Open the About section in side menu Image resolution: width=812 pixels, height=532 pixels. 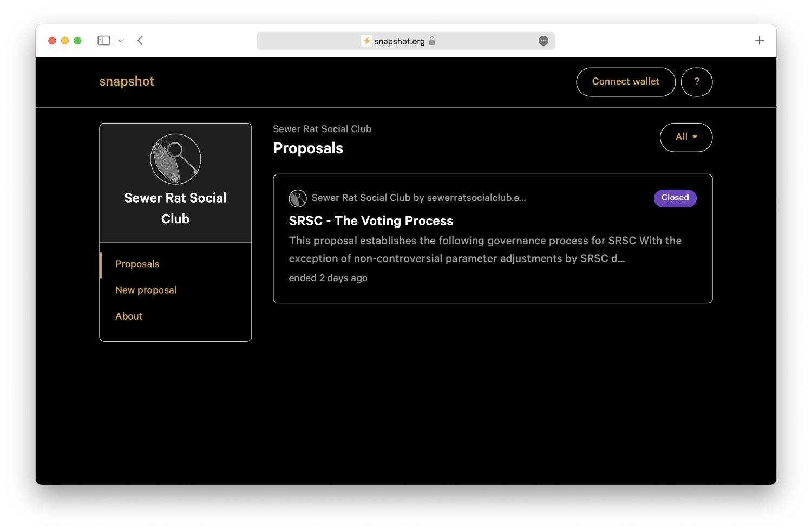click(129, 316)
